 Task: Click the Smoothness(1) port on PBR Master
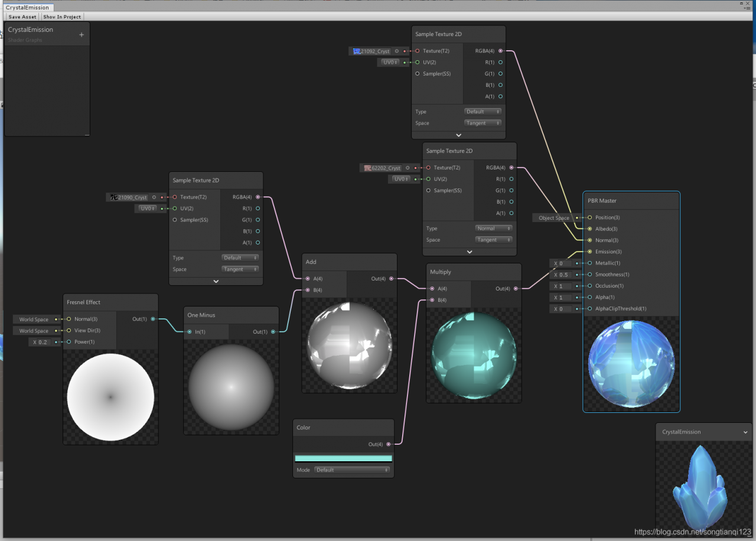point(589,275)
